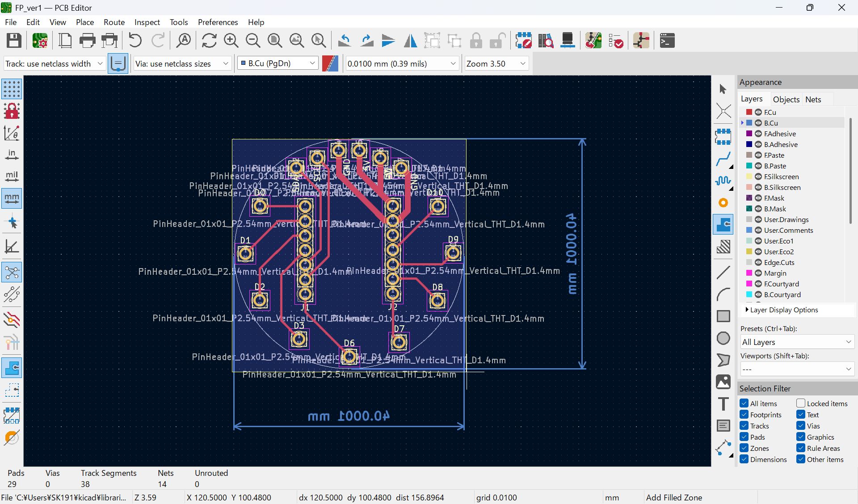Zoom in on the board

(231, 41)
